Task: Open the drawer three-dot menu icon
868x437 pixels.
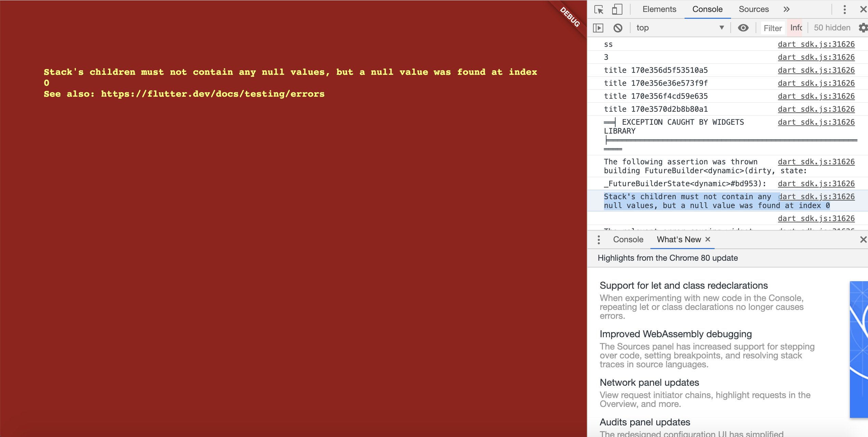Action: [x=598, y=240]
